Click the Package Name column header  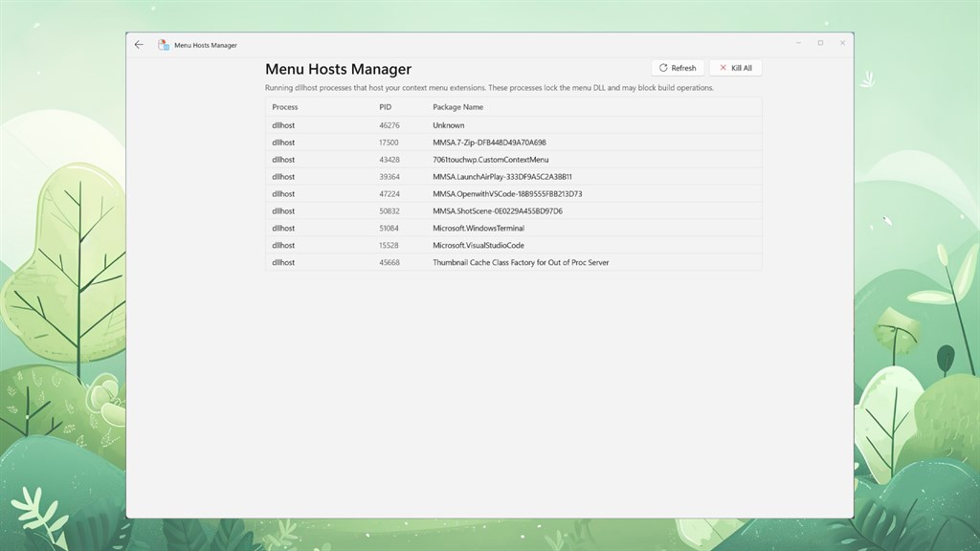(x=458, y=107)
